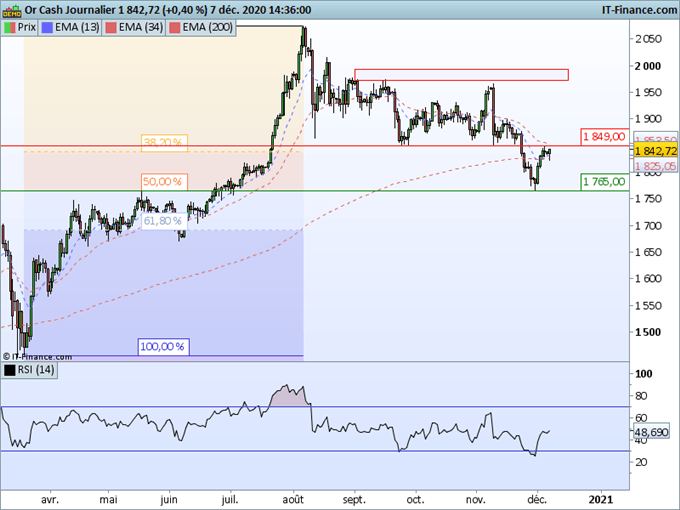
Task: Click the EMA (200) red color swatch
Action: point(174,28)
